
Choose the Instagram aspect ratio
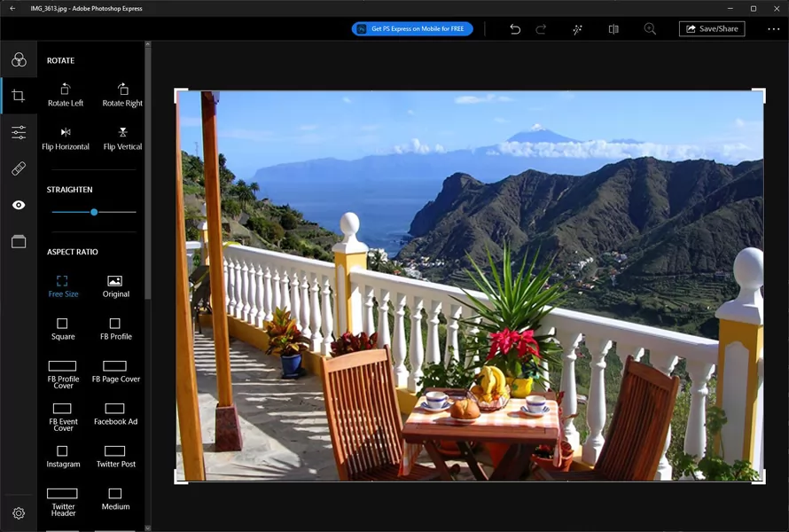[x=63, y=457]
